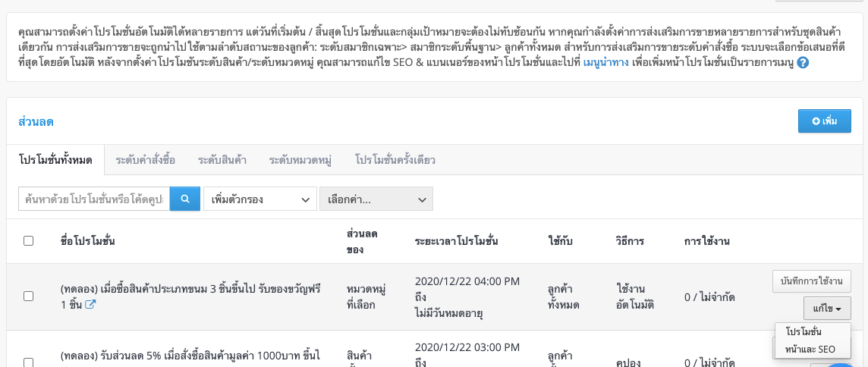The image size is (868, 367).
Task: Open external link icon beside first promotion
Action: pos(90,304)
